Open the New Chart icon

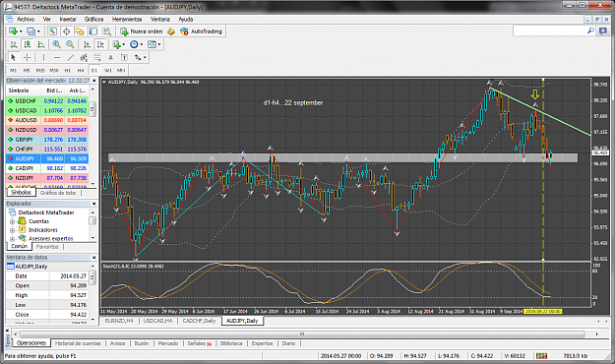pyautogui.click(x=13, y=31)
